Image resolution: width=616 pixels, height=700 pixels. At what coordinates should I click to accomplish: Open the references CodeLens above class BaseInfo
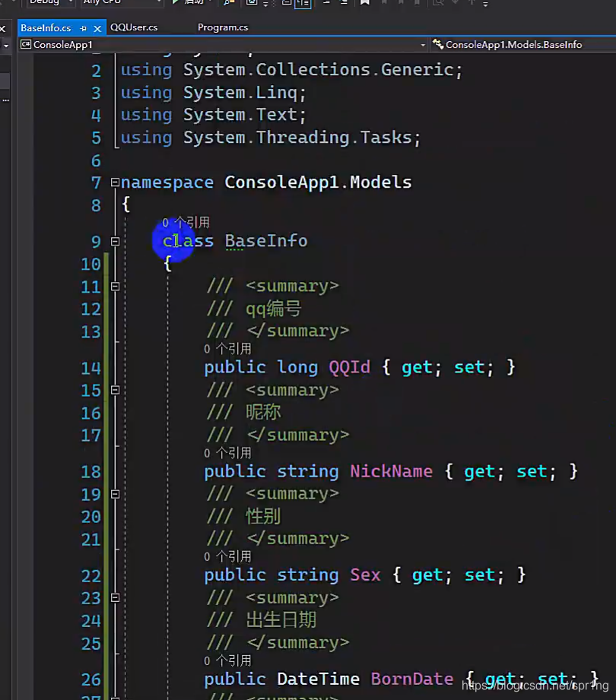click(x=186, y=223)
